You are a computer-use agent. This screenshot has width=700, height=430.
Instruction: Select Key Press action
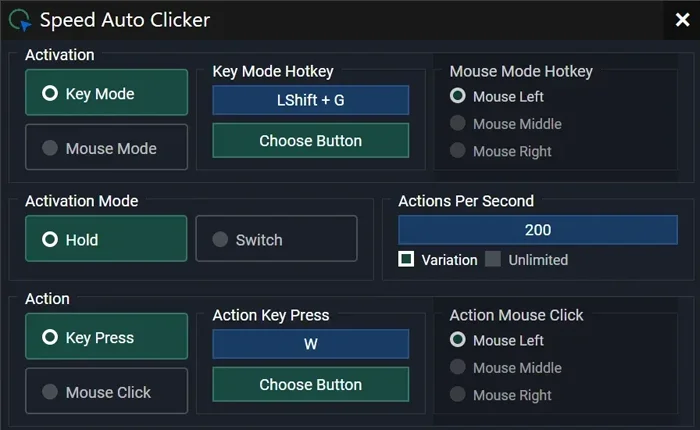[x=106, y=337]
